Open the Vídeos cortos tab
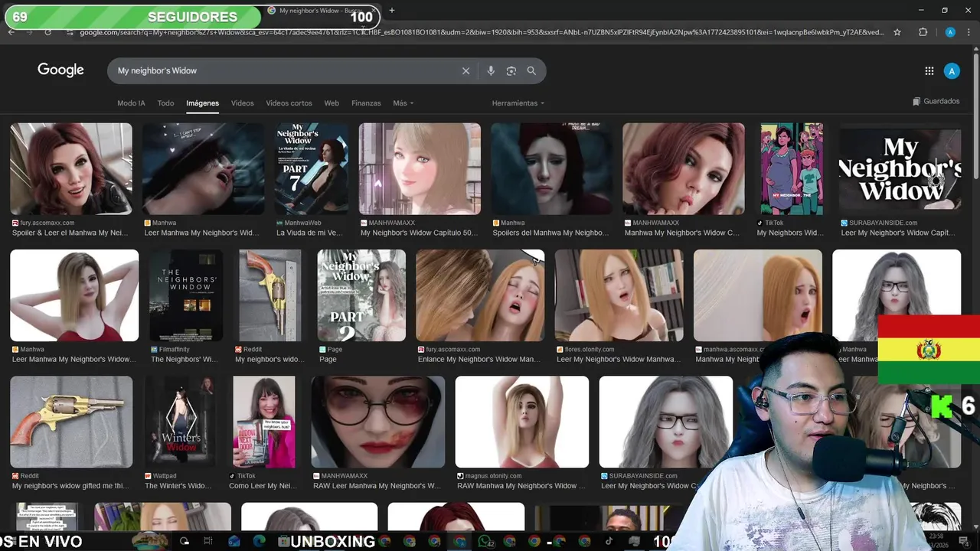 tap(289, 103)
